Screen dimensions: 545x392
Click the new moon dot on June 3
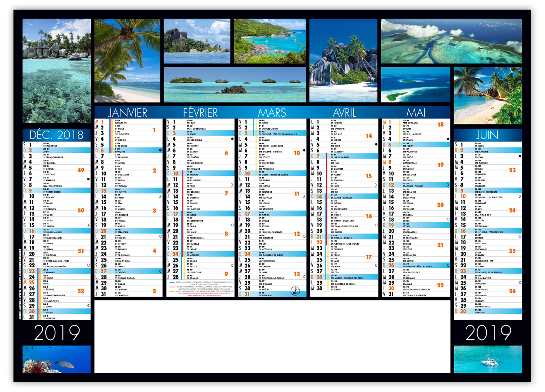tap(520, 156)
